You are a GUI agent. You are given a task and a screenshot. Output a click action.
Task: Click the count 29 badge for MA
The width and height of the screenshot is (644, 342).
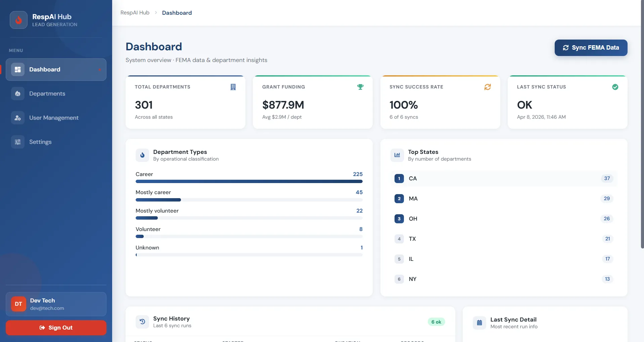[607, 198]
